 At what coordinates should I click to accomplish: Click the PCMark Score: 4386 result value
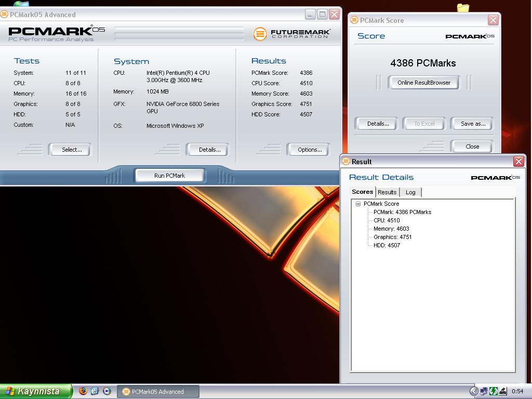click(x=306, y=73)
